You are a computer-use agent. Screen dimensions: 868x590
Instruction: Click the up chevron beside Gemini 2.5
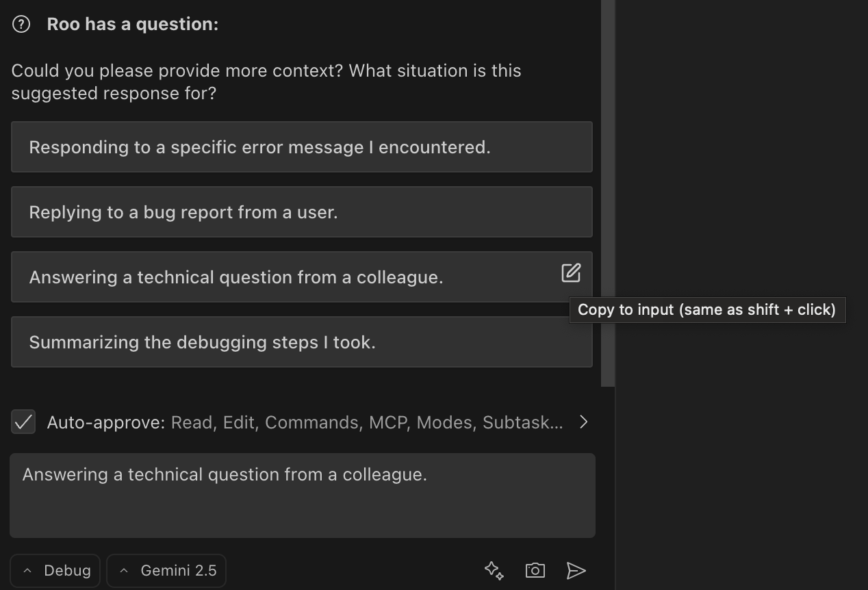coord(123,570)
